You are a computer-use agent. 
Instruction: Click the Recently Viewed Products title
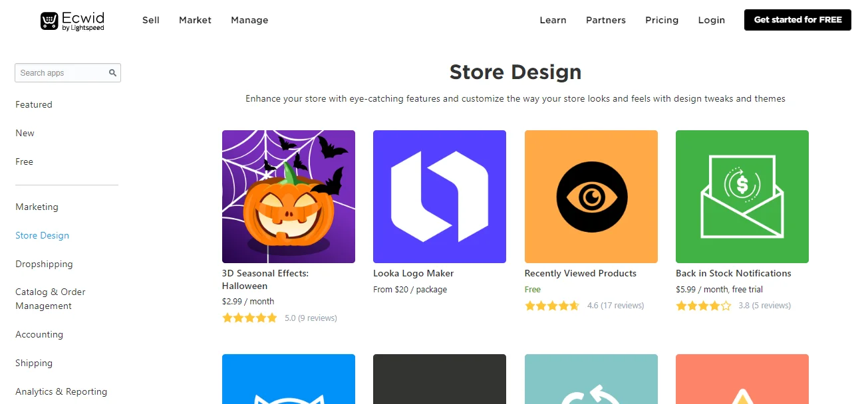(x=581, y=273)
